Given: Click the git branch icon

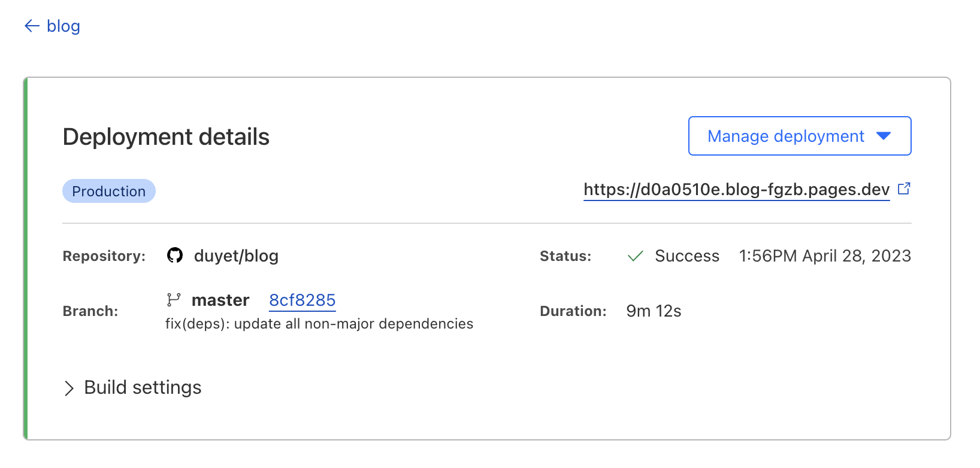Looking at the screenshot, I should [x=174, y=300].
